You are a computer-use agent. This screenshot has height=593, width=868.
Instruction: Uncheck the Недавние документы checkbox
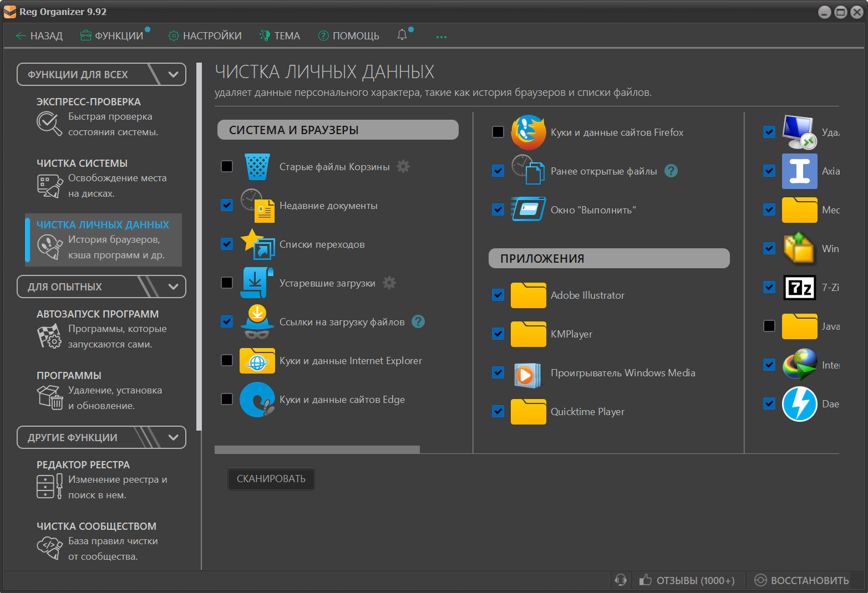[x=227, y=205]
